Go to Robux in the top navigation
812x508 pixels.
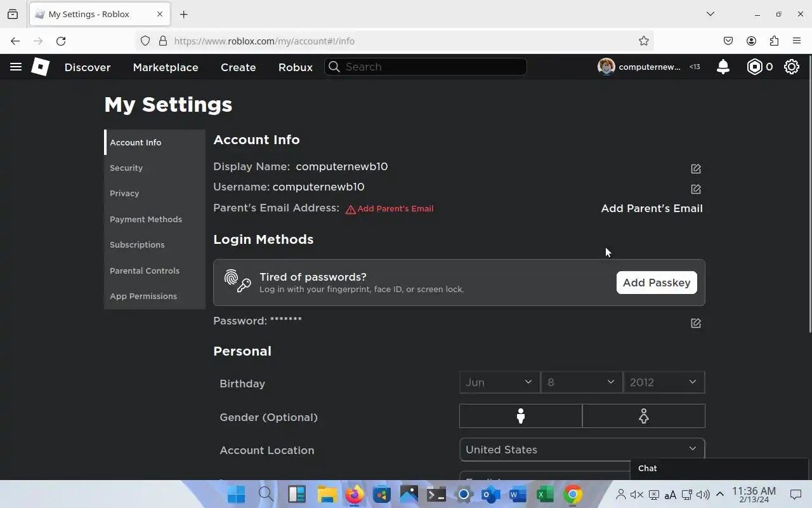point(296,67)
